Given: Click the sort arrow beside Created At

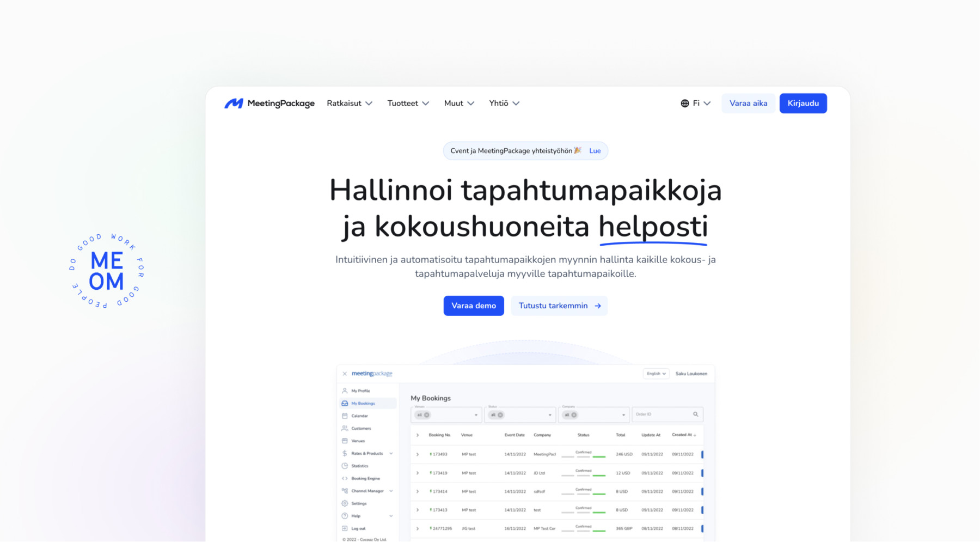Looking at the screenshot, I should pyautogui.click(x=695, y=435).
